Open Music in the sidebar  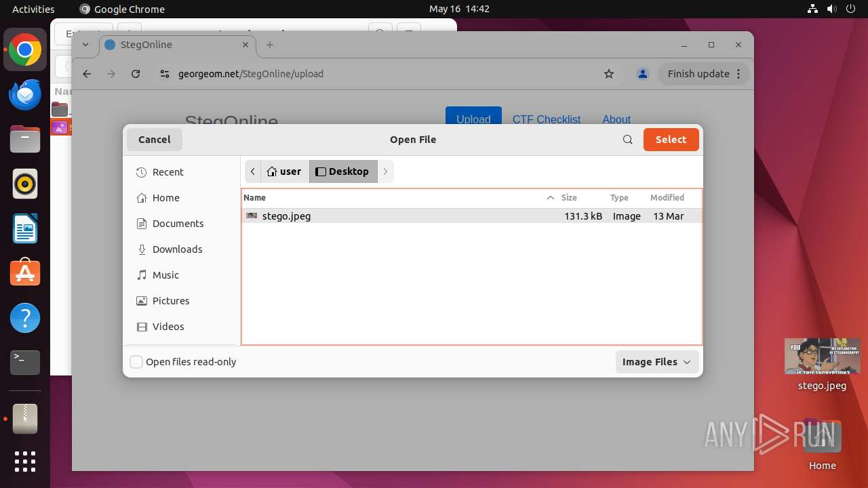[x=182, y=275]
